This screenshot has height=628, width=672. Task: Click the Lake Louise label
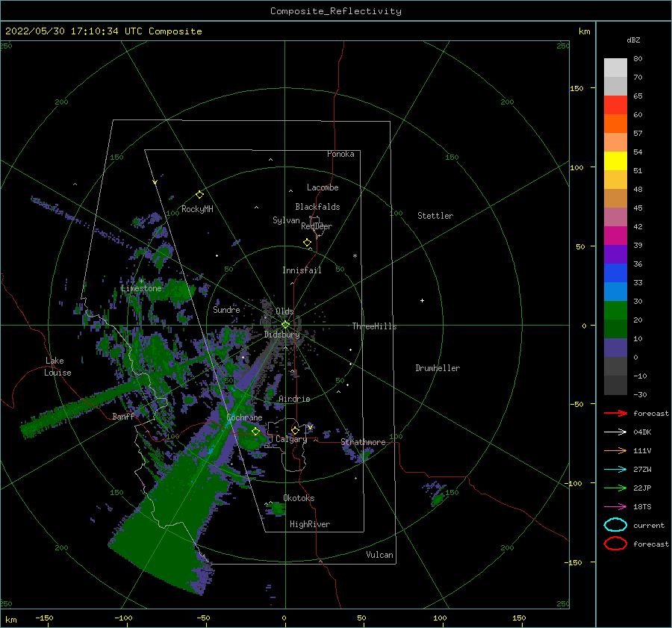tap(57, 367)
